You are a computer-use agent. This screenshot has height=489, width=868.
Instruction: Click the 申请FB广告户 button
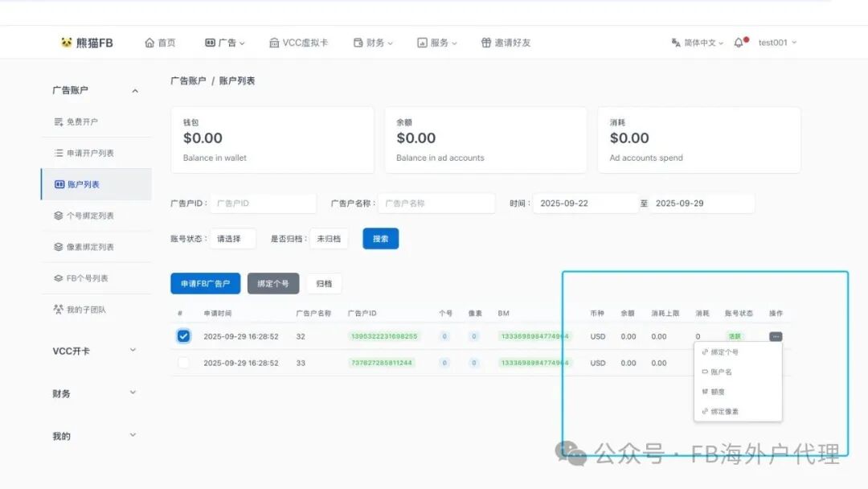[205, 283]
